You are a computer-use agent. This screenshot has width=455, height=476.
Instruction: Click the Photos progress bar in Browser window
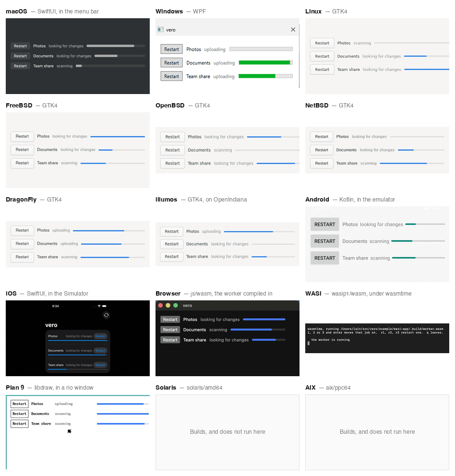tap(264, 320)
